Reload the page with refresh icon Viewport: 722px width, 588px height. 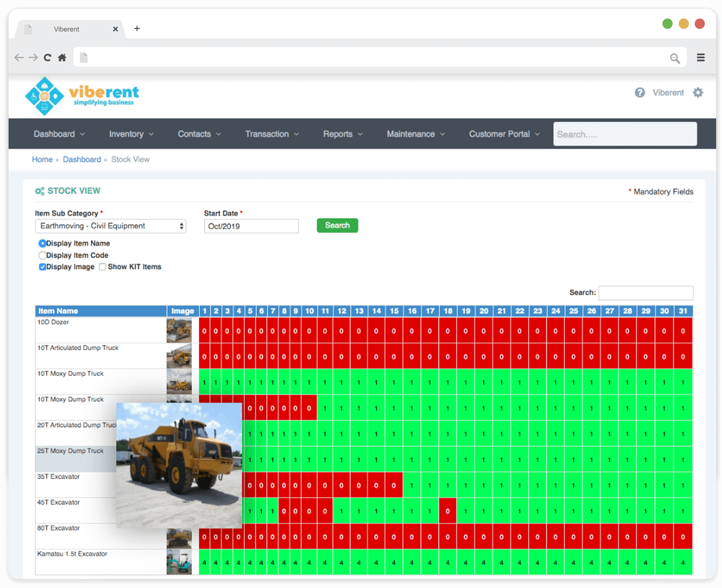coord(47,58)
